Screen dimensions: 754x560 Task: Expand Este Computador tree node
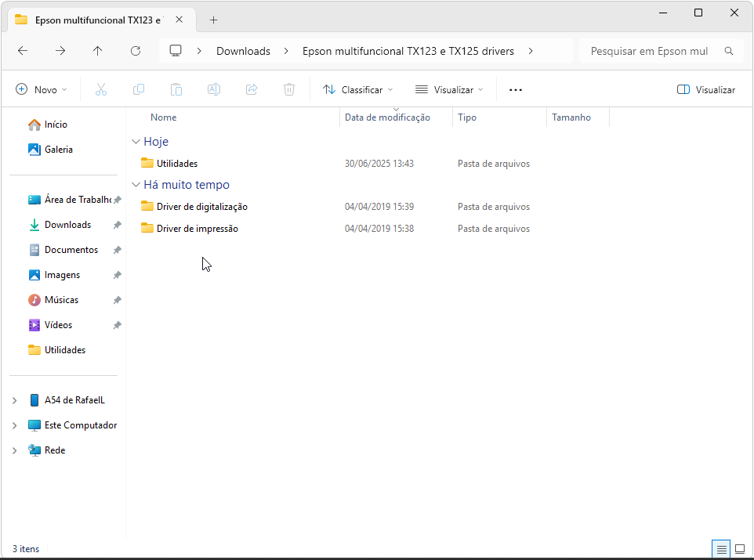click(14, 425)
